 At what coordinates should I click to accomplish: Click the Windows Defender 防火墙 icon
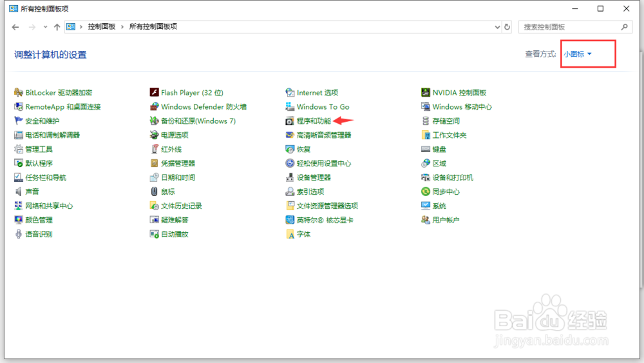154,106
